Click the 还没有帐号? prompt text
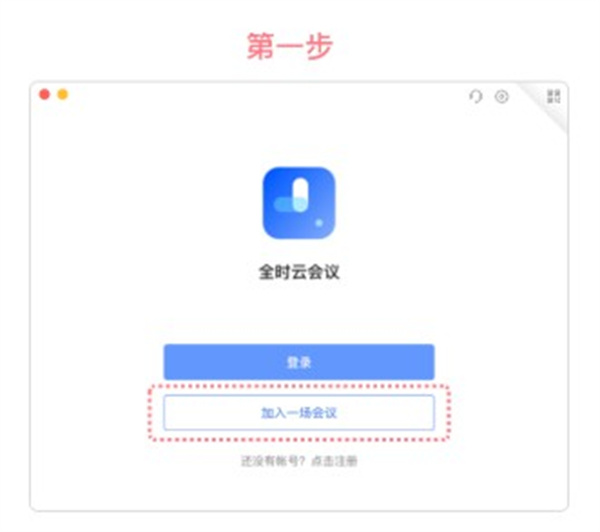This screenshot has height=532, width=600. [272, 461]
